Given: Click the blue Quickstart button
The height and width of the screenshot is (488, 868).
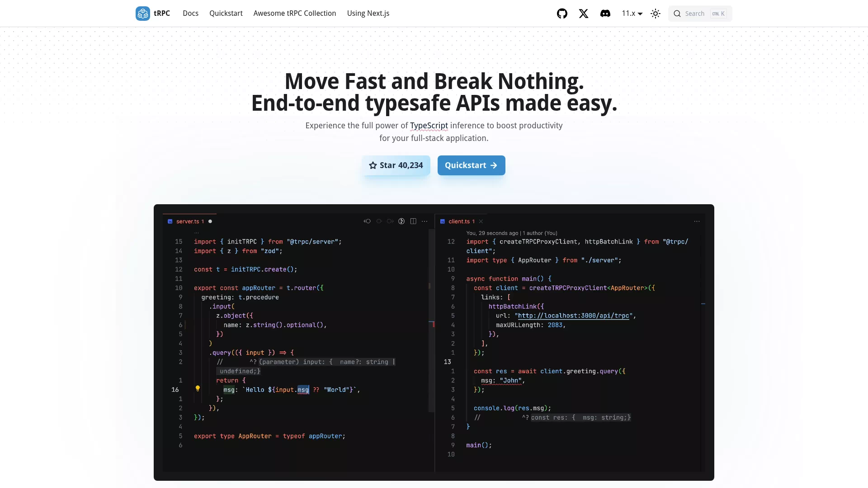Looking at the screenshot, I should [x=471, y=165].
